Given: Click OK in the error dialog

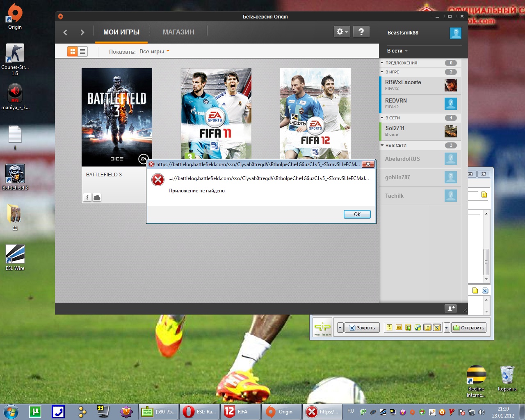Looking at the screenshot, I should pyautogui.click(x=357, y=215).
